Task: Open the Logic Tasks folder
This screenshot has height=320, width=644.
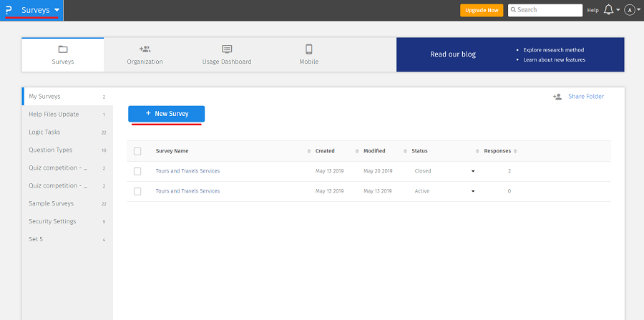Action: pyautogui.click(x=44, y=132)
